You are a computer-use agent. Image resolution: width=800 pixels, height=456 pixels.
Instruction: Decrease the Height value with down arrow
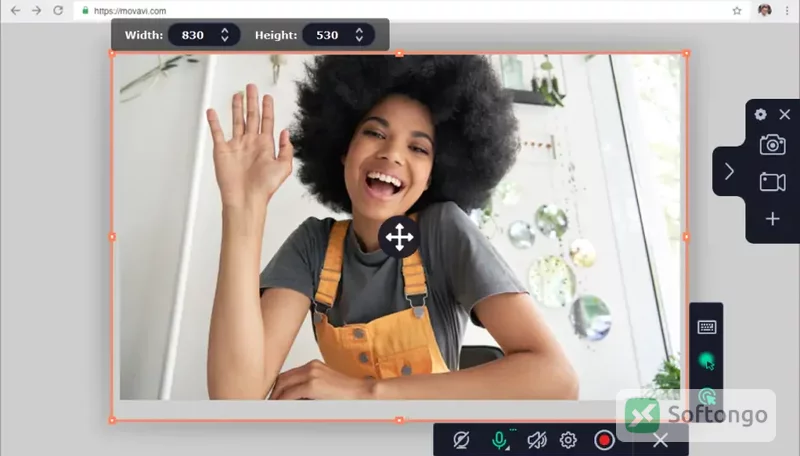360,39
